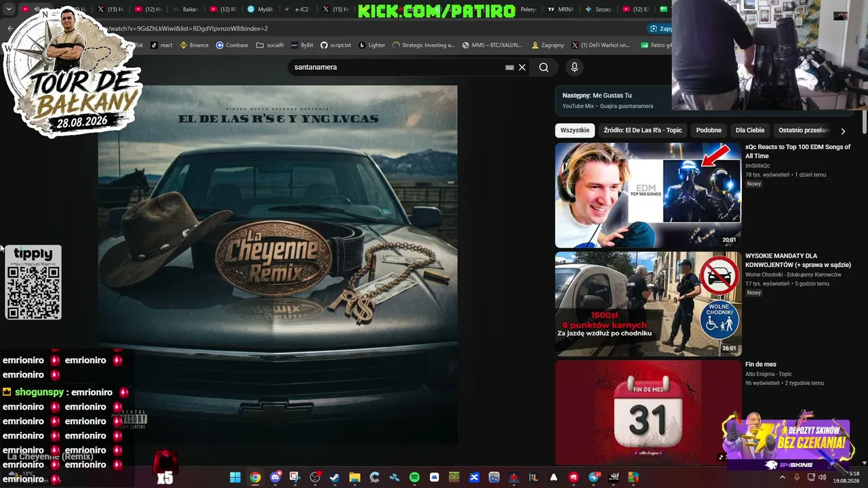Open the Coinbase bookmark
Viewport: 868px width, 488px height.
232,45
